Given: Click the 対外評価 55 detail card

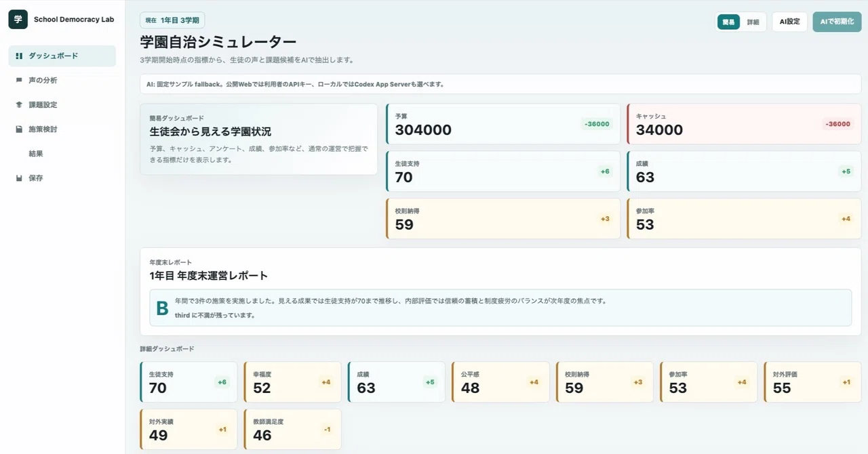Looking at the screenshot, I should pyautogui.click(x=812, y=382).
